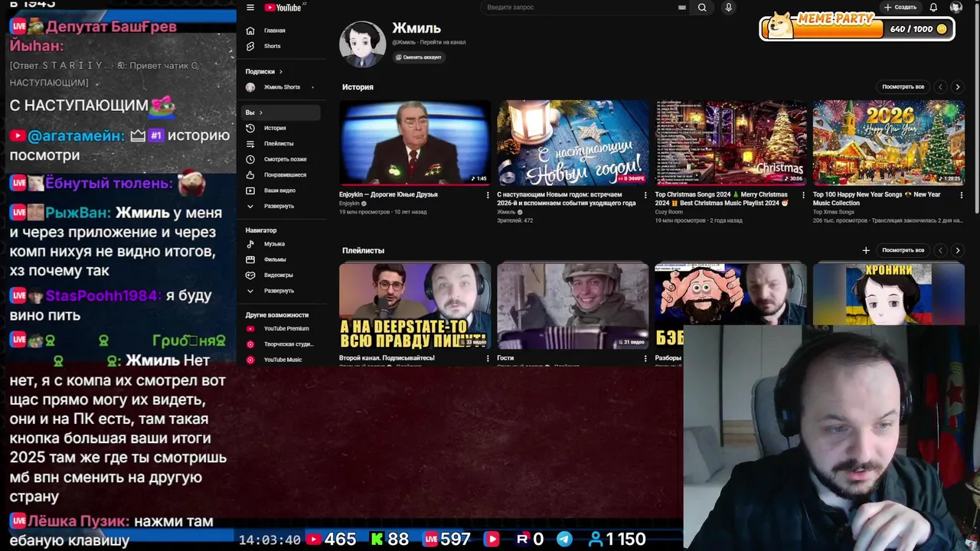Open the Гости playlist thumbnail

(573, 306)
